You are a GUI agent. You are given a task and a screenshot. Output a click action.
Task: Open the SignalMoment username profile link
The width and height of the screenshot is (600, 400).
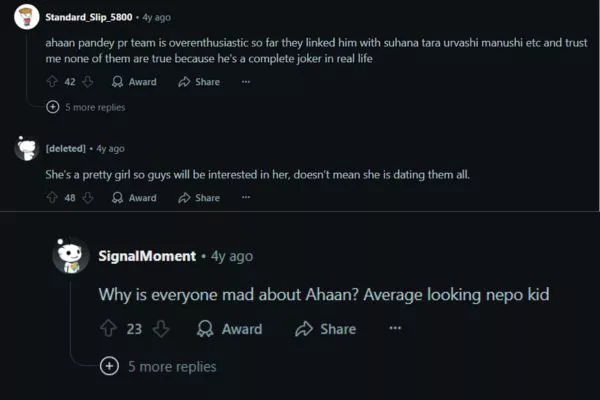[147, 256]
